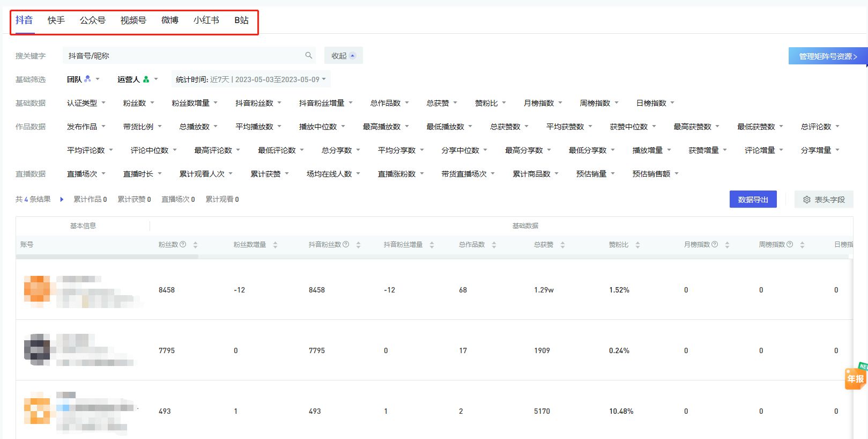Image resolution: width=868 pixels, height=439 pixels.
Task: Sort table by 总获赞 column arrows
Action: tap(562, 245)
